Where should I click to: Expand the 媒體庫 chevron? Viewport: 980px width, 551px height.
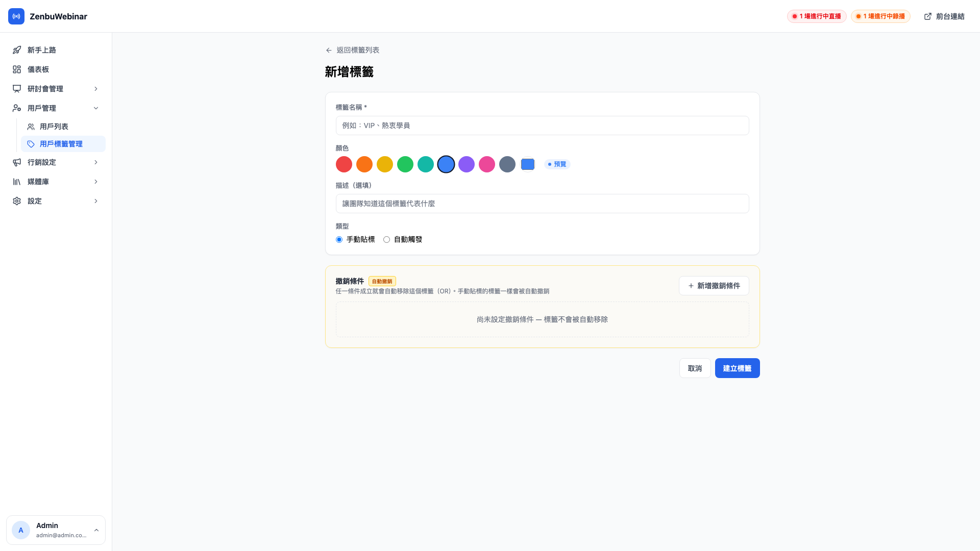point(96,182)
